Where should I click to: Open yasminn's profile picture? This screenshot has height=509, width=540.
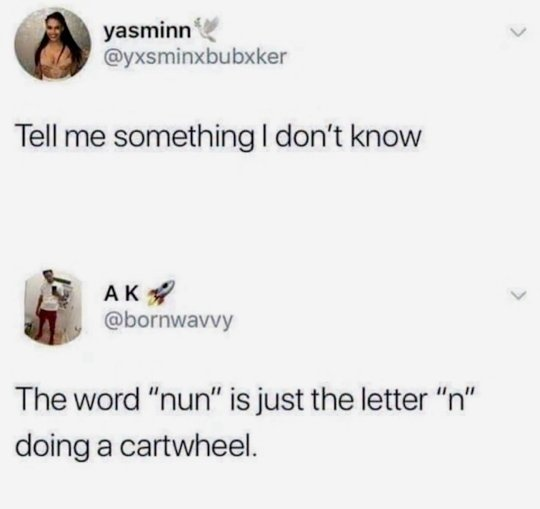52,45
